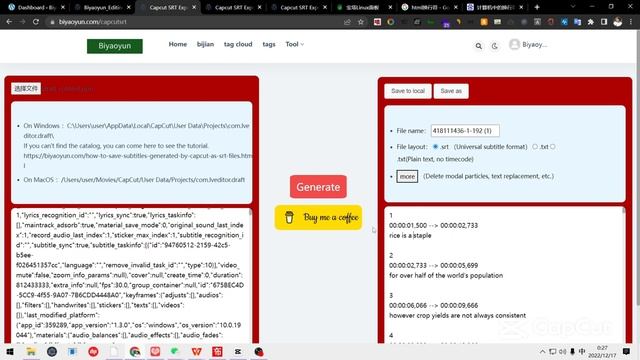Open File Explorer from the taskbar
The height and width of the screenshot is (360, 640).
[31, 351]
